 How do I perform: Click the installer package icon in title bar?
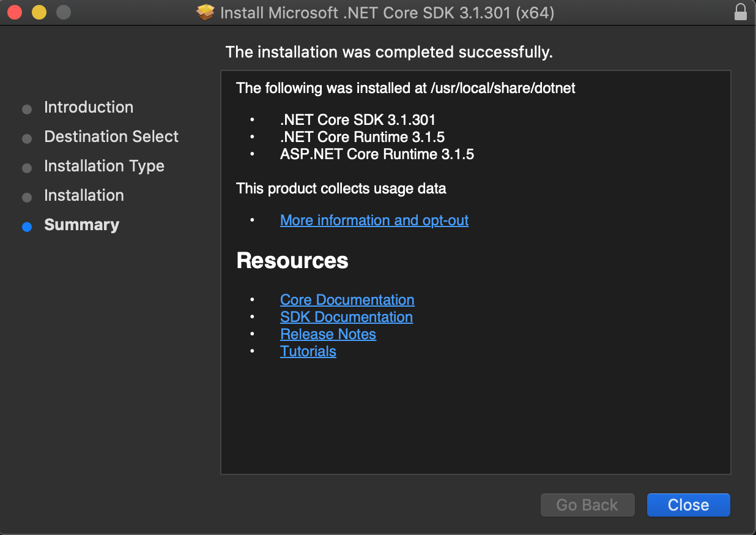point(205,12)
